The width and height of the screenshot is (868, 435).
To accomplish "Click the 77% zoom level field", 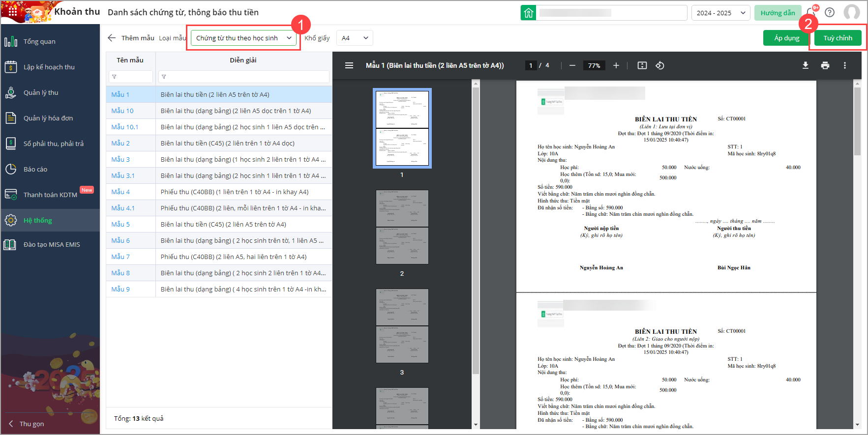I will pos(594,65).
